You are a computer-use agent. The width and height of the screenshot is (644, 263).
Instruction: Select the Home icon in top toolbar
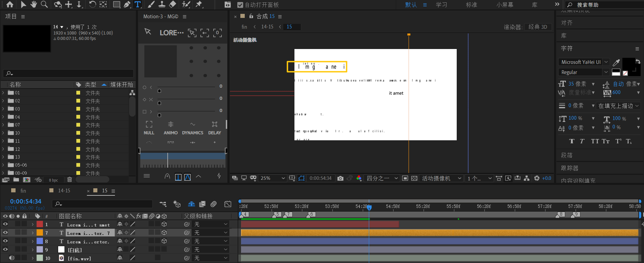coord(10,4)
